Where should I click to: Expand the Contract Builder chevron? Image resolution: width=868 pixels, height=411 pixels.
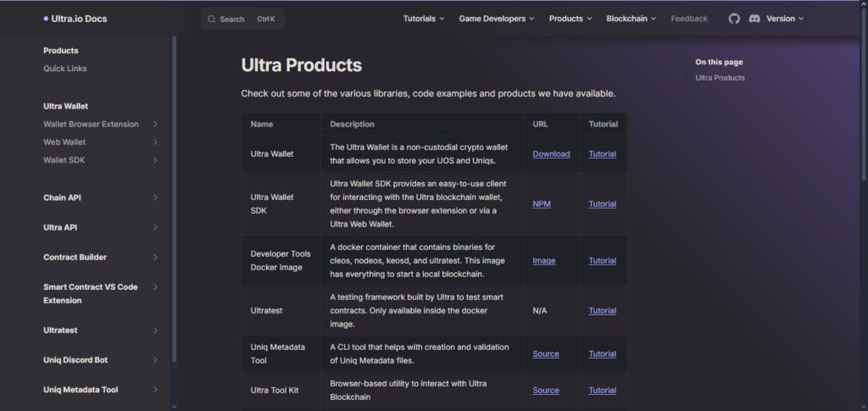[156, 258]
